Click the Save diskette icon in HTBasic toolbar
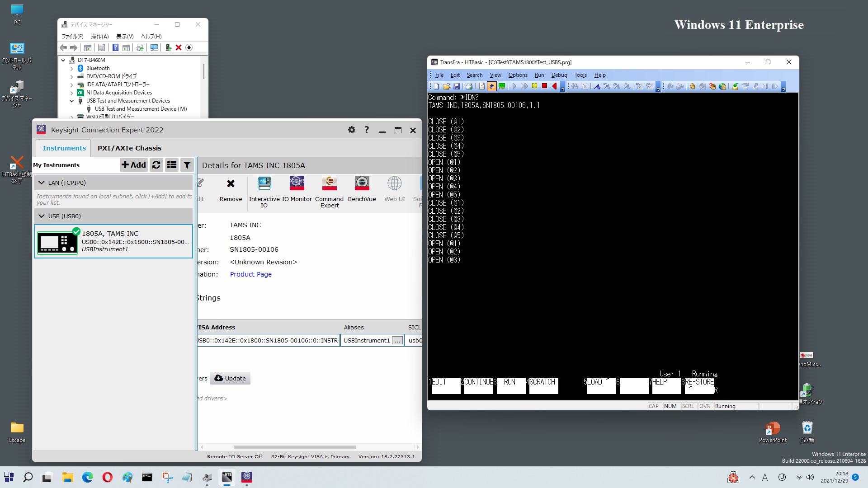868x488 pixels. click(457, 86)
